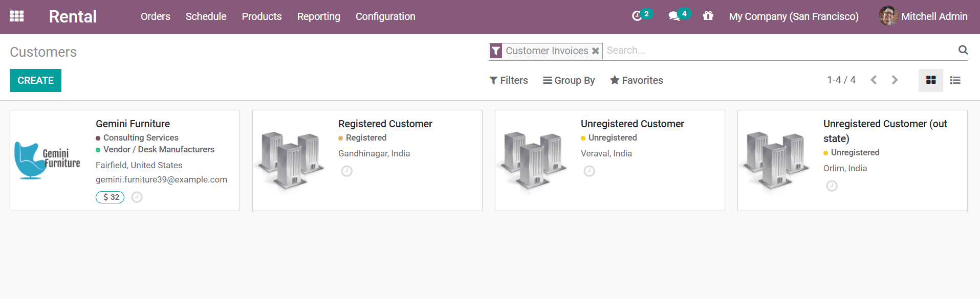Click Orlim, India address
The height and width of the screenshot is (299, 980).
pos(845,168)
